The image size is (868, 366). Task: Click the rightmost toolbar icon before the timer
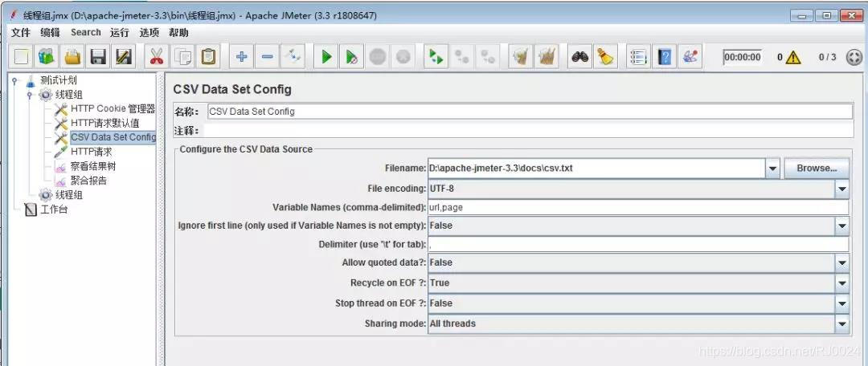(x=690, y=57)
